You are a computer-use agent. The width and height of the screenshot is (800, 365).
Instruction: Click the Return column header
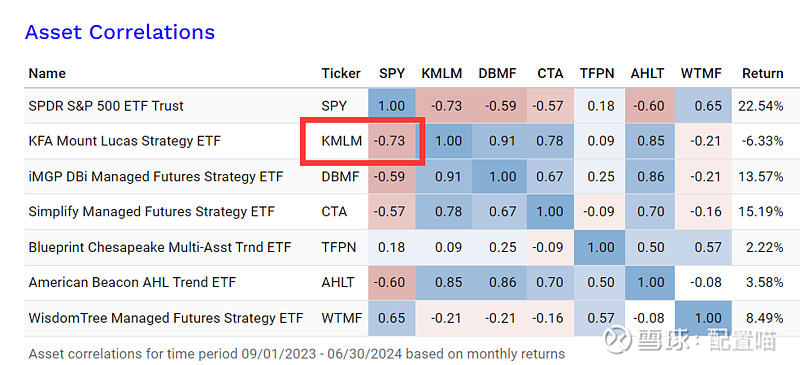point(762,74)
